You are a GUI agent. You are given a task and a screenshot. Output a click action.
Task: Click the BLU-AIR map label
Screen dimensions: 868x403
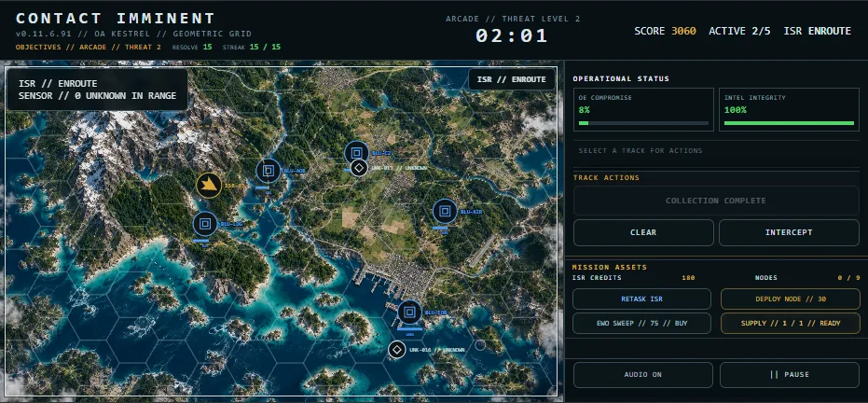pos(471,212)
